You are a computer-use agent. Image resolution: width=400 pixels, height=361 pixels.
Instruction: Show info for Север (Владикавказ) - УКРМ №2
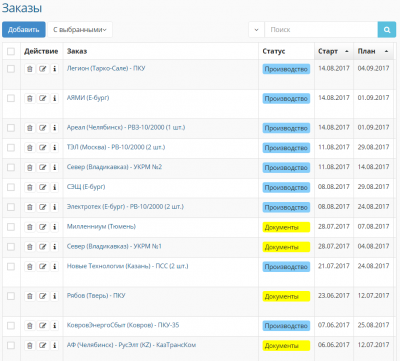55,167
